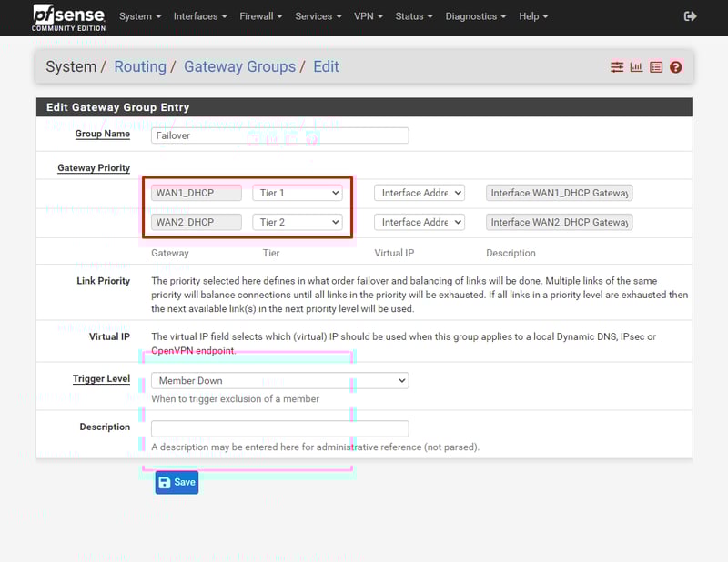
Task: Open Virtual IP dropdown for WAN2_DHCP row
Action: [x=419, y=222]
